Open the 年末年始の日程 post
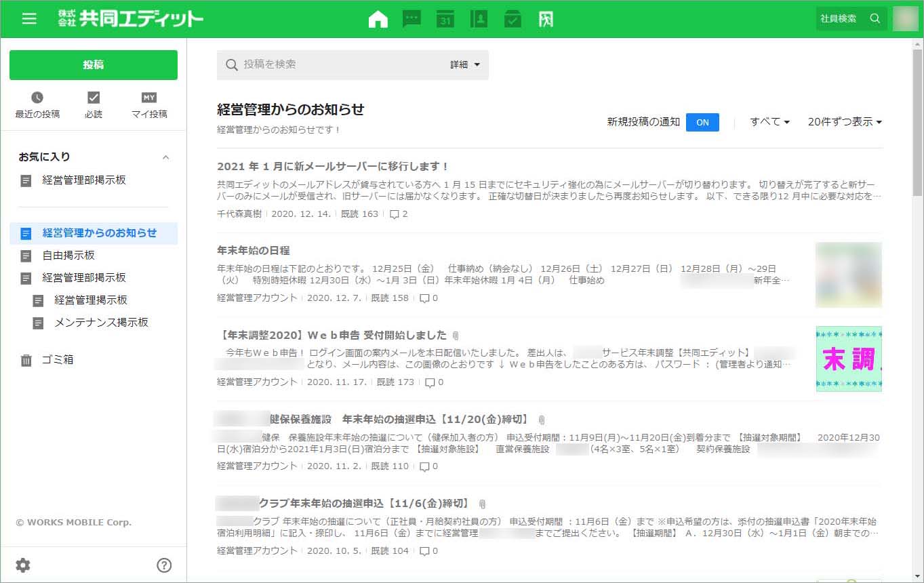The width and height of the screenshot is (924, 583). tap(254, 250)
